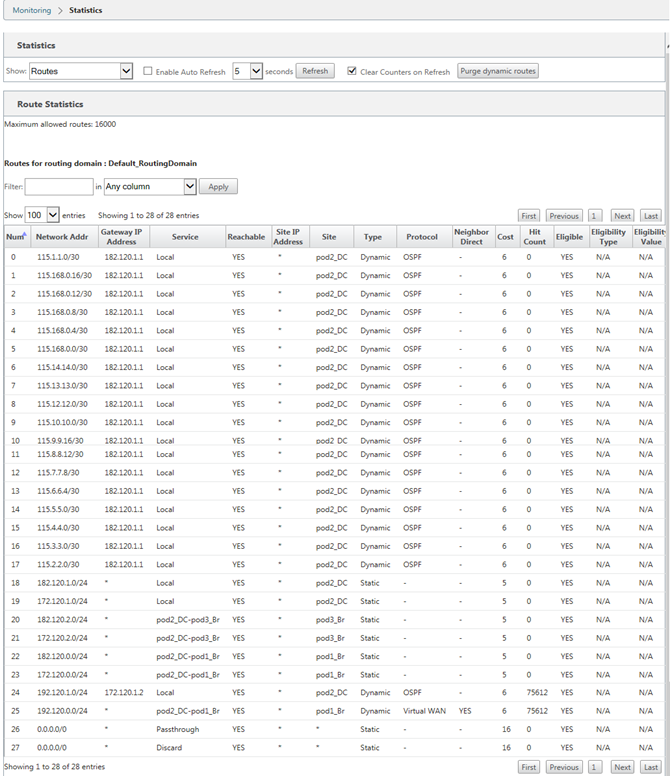
Task: Select page 1 in the top pagination
Action: [594, 216]
